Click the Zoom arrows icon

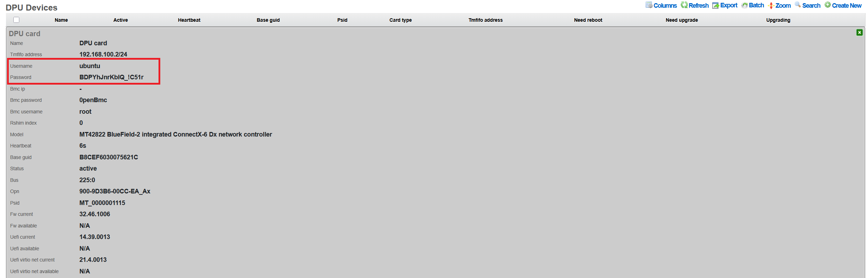pos(771,5)
